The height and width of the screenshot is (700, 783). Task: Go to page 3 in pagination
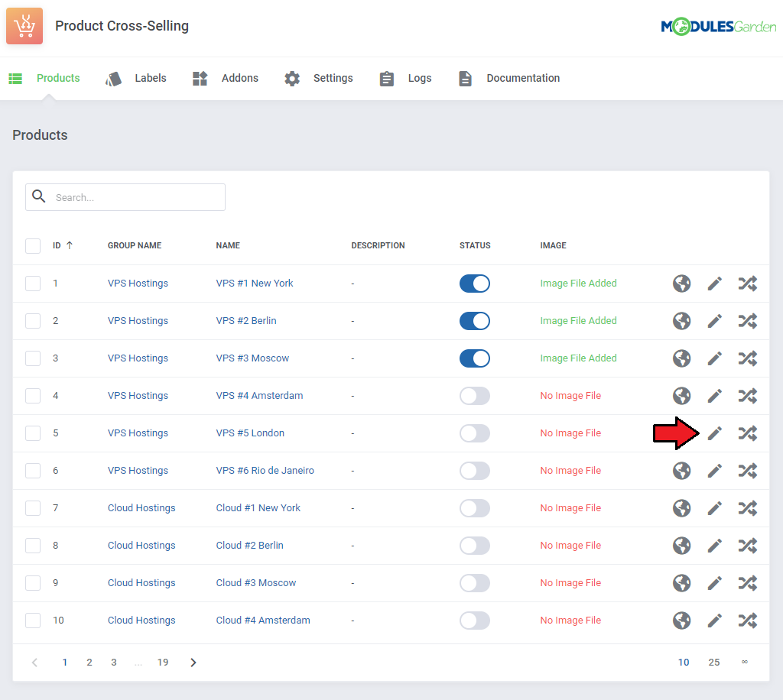pyautogui.click(x=114, y=662)
